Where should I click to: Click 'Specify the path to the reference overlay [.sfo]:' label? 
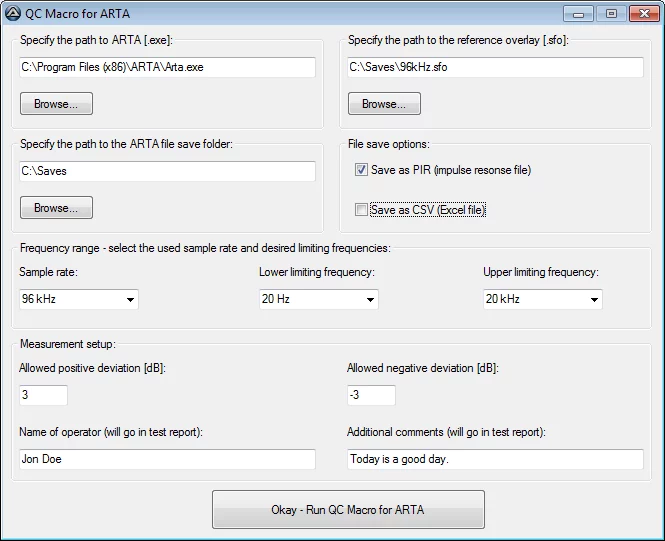click(458, 40)
